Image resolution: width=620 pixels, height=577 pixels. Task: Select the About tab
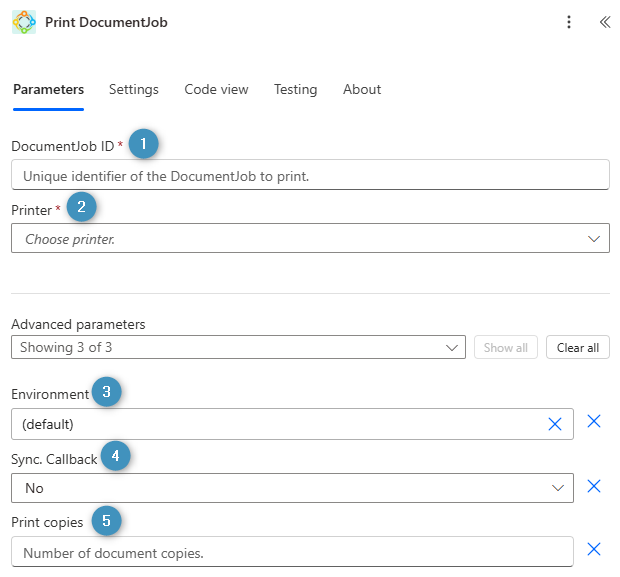click(x=362, y=90)
